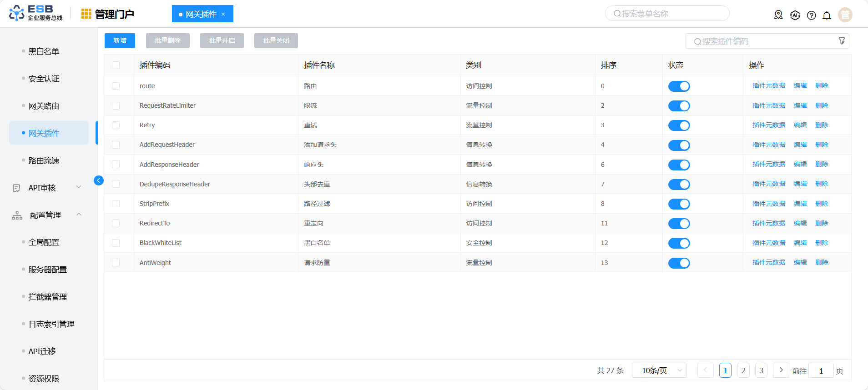This screenshot has width=868, height=390.
Task: Click the 新增 button
Action: pos(120,40)
